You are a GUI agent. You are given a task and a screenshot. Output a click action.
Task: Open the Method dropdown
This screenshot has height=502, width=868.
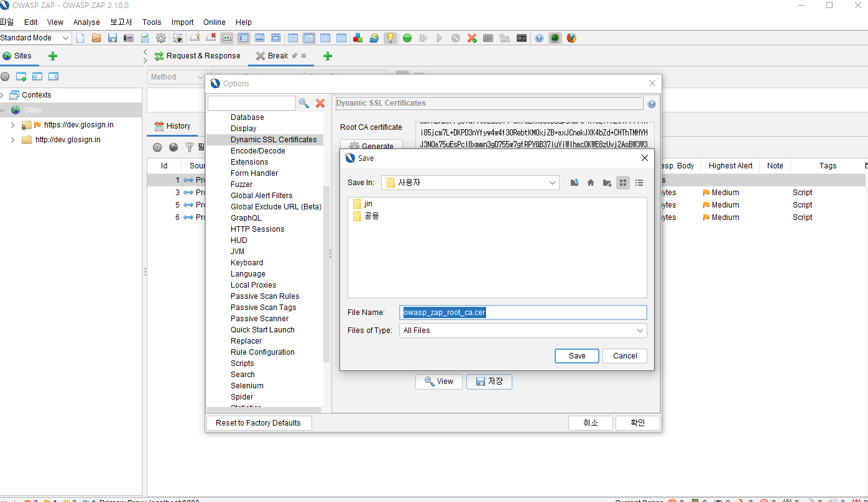point(177,77)
